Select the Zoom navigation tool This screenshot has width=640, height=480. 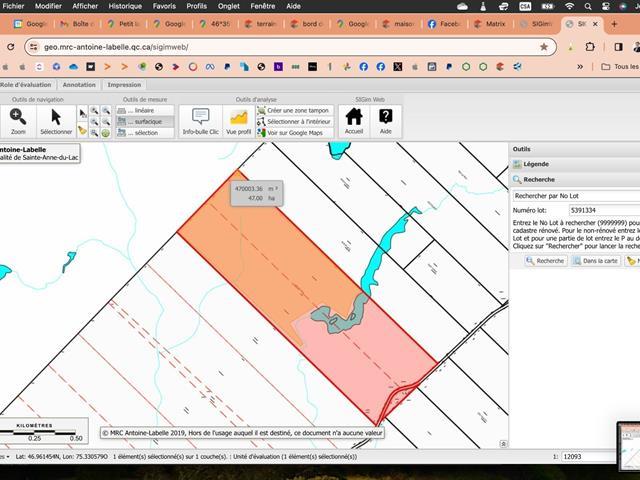pyautogui.click(x=18, y=121)
